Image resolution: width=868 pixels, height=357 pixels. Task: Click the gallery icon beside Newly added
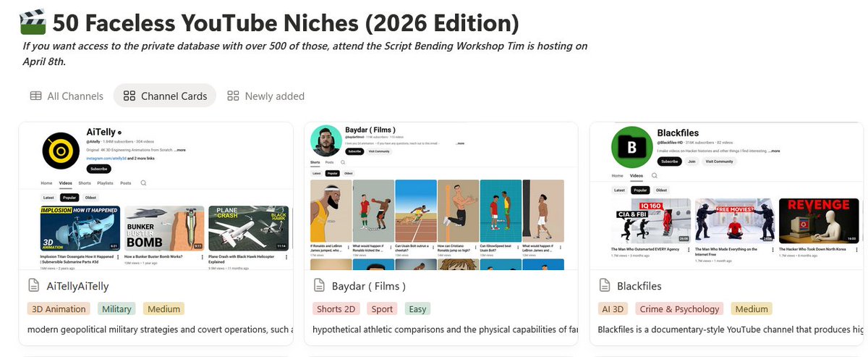point(233,96)
